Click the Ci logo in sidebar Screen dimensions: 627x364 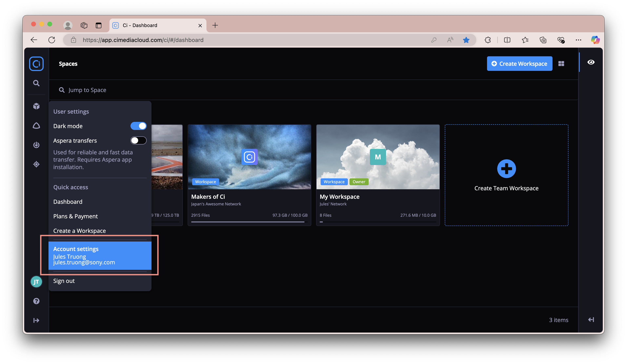point(36,64)
